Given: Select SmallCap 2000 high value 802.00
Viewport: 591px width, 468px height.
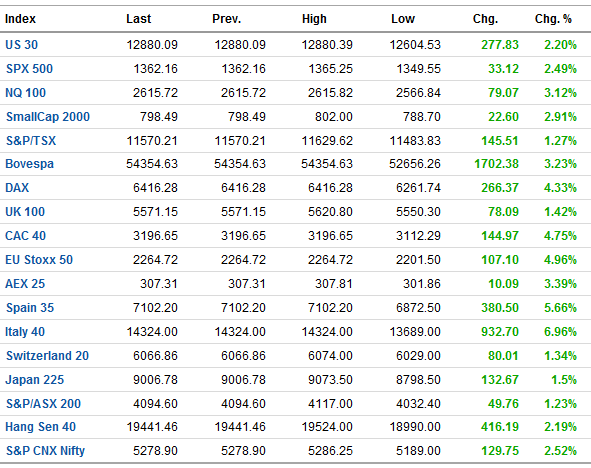Looking at the screenshot, I should pyautogui.click(x=334, y=117).
